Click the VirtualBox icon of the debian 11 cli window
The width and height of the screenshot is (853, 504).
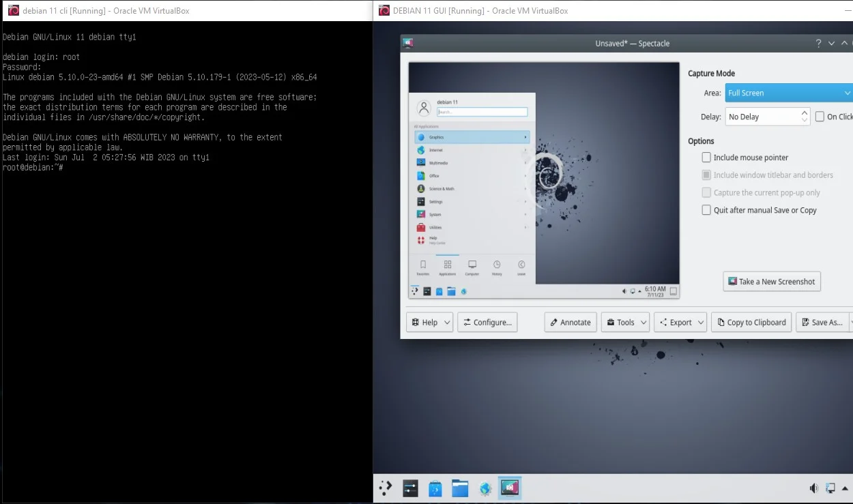pyautogui.click(x=13, y=10)
